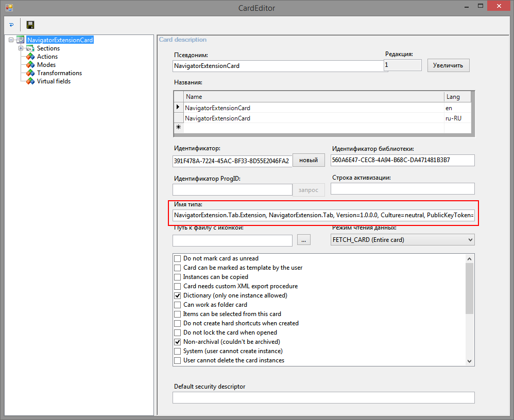Expand the Sections tree node
The width and height of the screenshot is (514, 420).
(21, 48)
